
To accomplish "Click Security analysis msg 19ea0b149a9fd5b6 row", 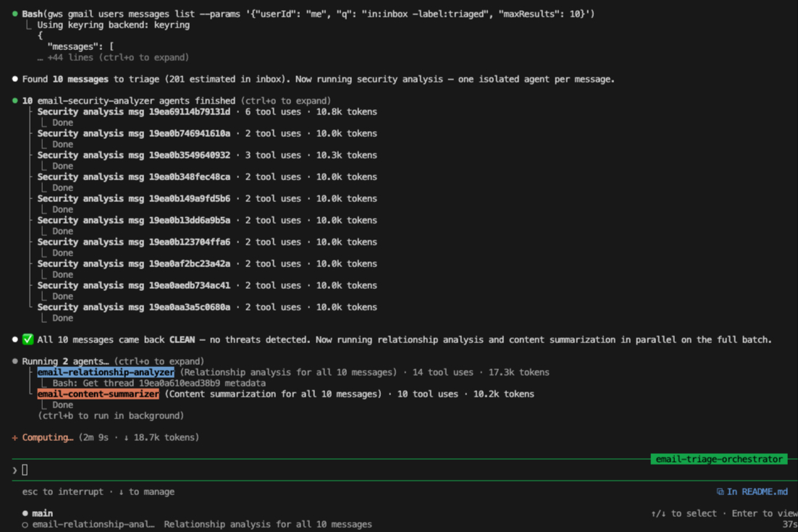I will click(x=207, y=198).
